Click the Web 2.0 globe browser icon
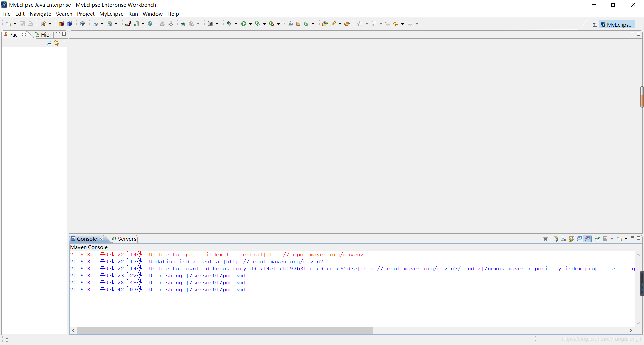The width and height of the screenshot is (644, 345). coord(83,24)
